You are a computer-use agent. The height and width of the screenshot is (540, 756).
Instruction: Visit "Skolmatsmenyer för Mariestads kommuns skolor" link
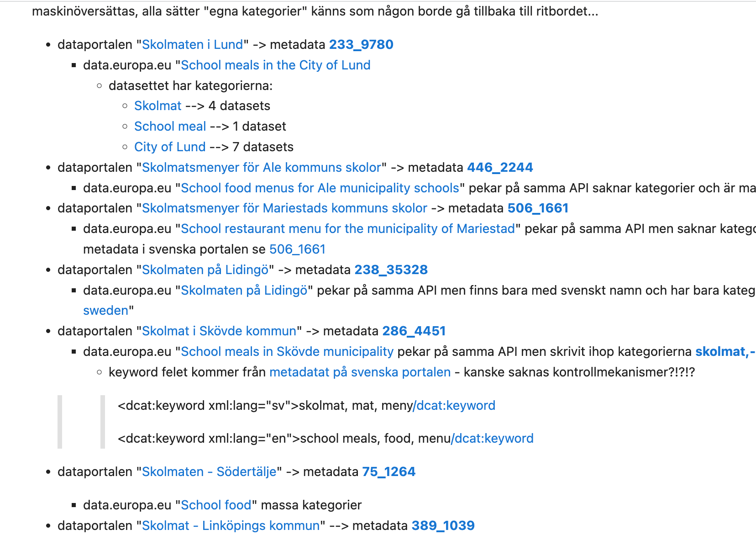pos(284,208)
